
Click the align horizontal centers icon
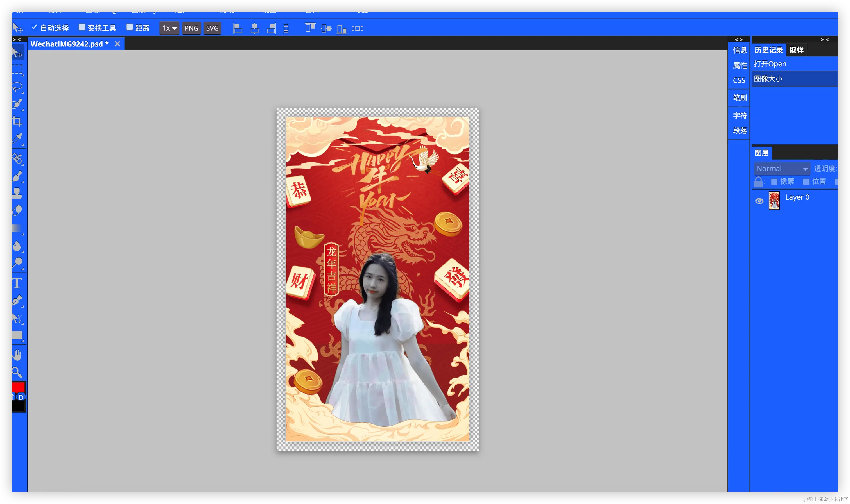[254, 29]
